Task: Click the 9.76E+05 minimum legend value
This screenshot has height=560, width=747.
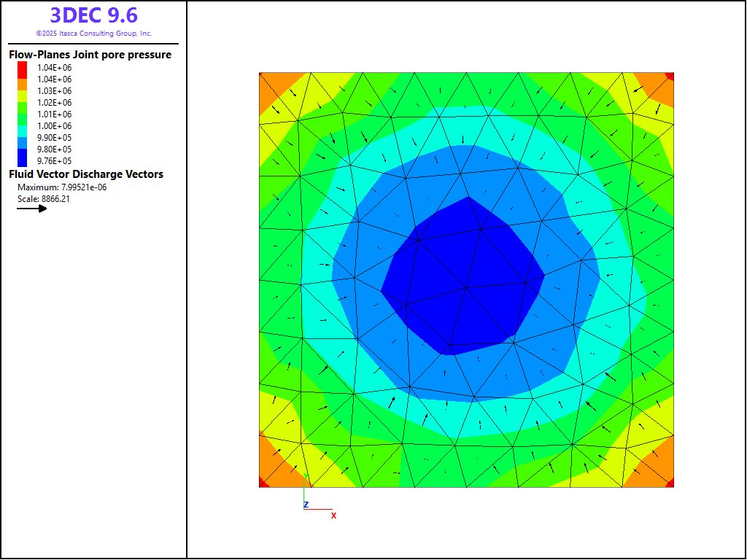Action: click(54, 161)
